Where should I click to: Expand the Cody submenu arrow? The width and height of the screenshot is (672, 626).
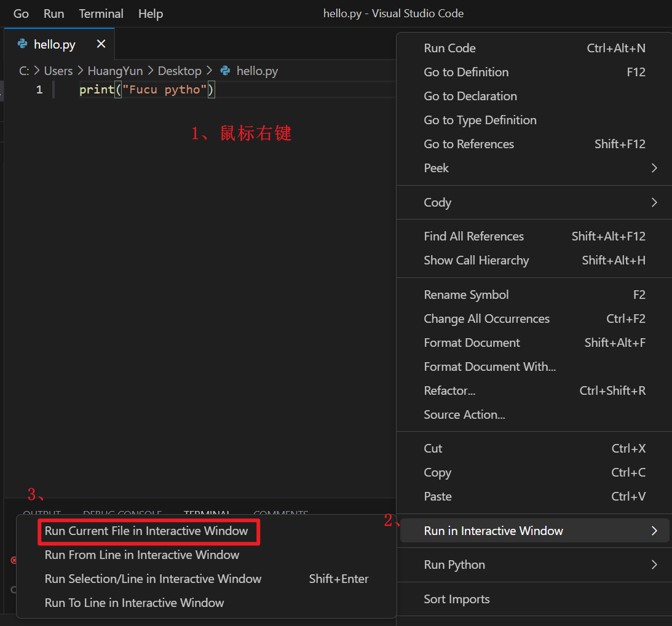pos(654,202)
